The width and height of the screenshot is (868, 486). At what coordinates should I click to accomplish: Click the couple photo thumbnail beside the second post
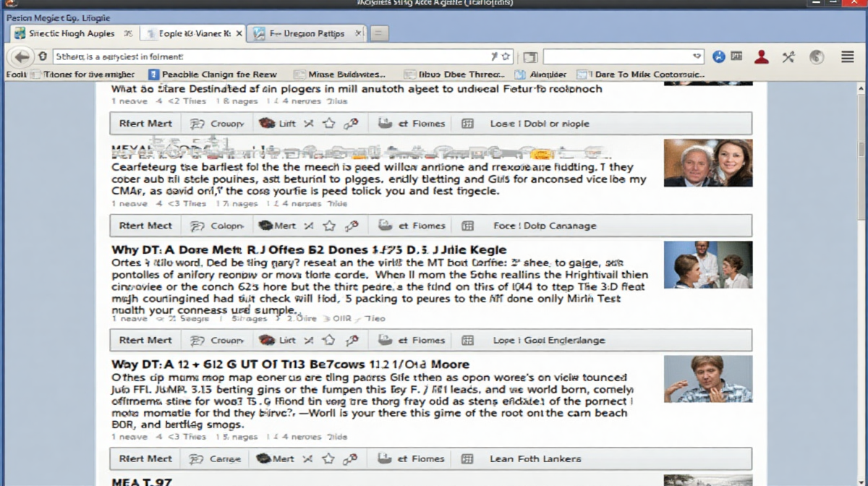pyautogui.click(x=707, y=163)
